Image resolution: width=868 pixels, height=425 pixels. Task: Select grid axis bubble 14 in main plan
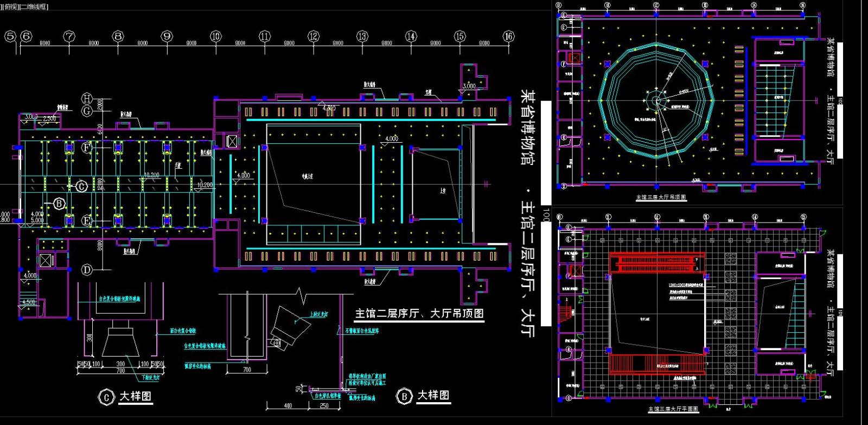(411, 36)
